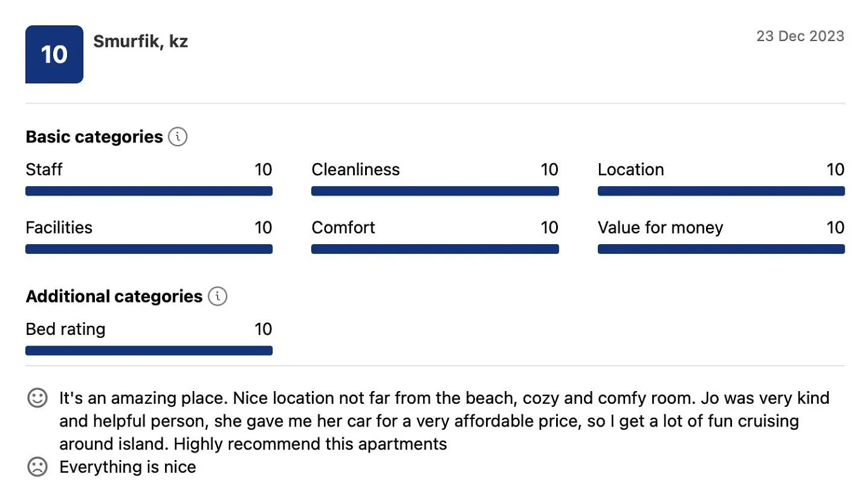Click the Bed rating label
Viewport: 868px width, 486px height.
click(x=65, y=329)
